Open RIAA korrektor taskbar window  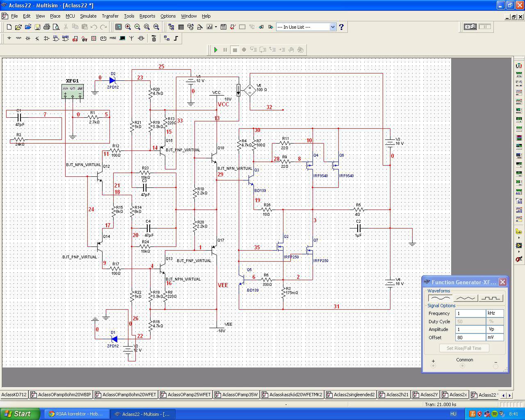pos(76,414)
